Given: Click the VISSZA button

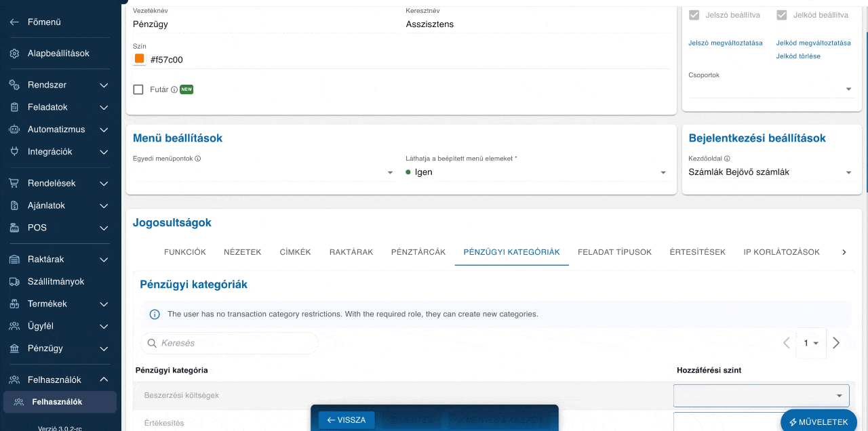Looking at the screenshot, I should (347, 420).
